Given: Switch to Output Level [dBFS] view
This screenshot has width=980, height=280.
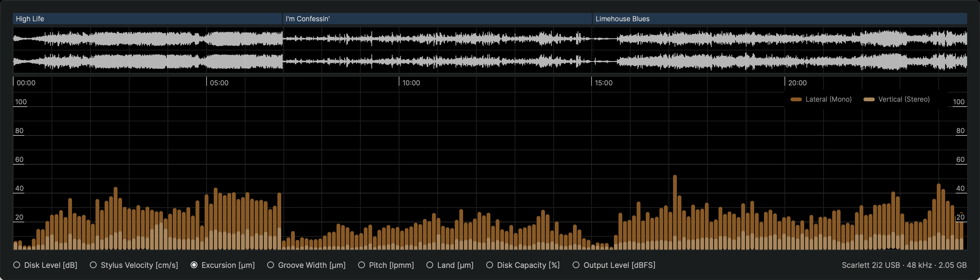Looking at the screenshot, I should 576,265.
